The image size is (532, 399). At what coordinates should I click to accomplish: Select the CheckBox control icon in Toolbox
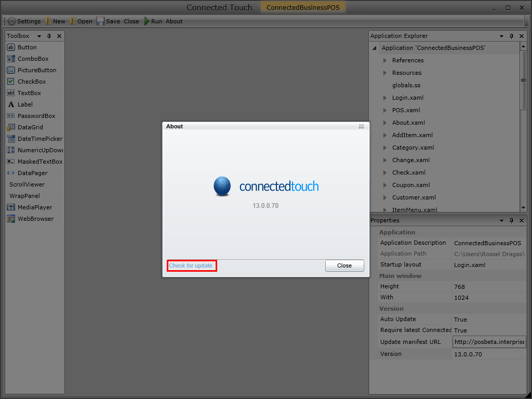11,82
